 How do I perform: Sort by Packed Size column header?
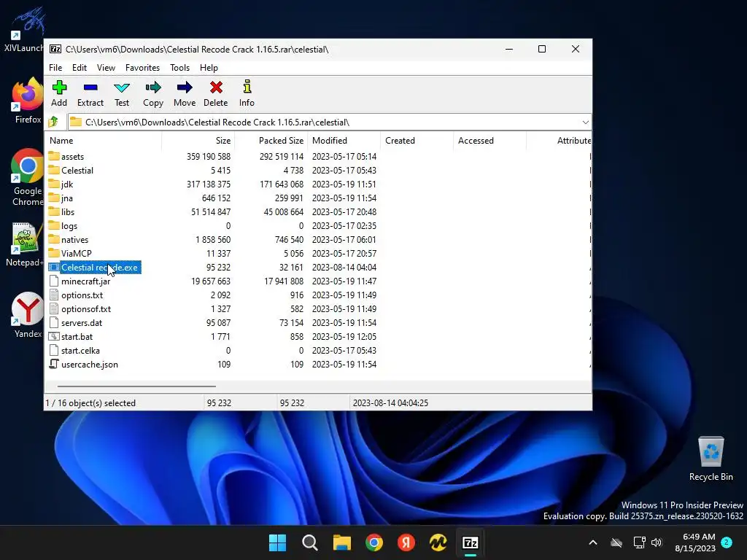click(x=271, y=141)
